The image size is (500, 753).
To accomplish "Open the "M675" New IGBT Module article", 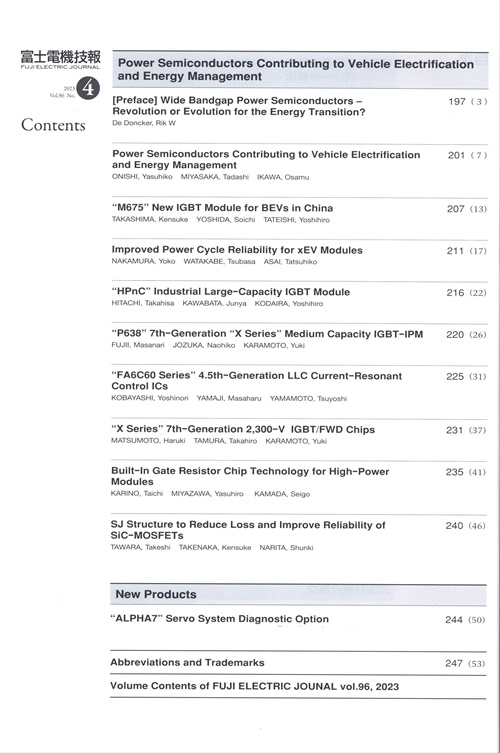I will (x=222, y=208).
